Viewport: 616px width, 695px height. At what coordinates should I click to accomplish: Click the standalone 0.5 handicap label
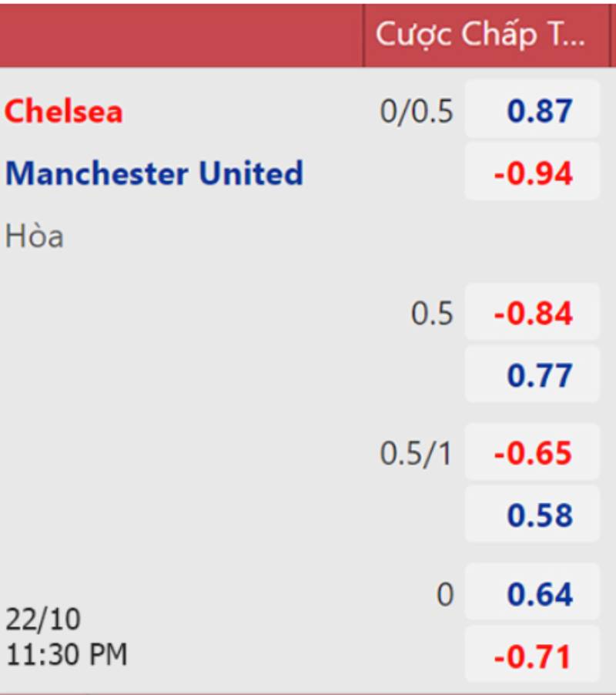pyautogui.click(x=432, y=314)
